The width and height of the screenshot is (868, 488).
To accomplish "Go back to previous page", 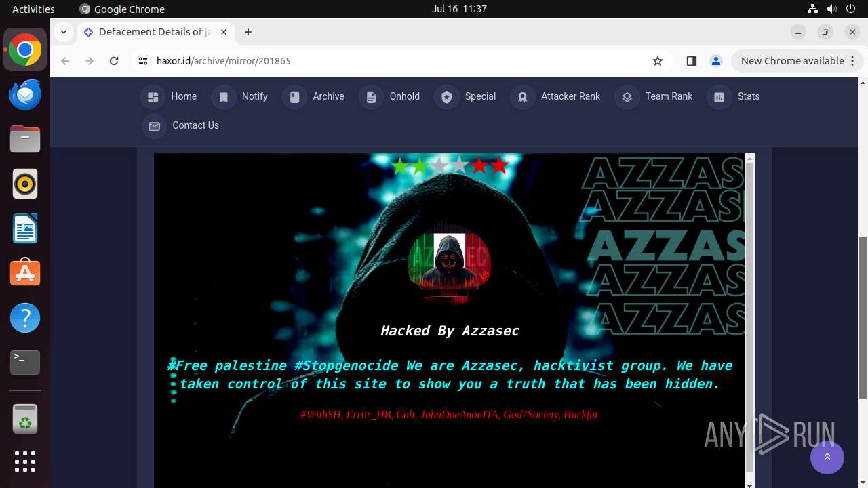I will [x=65, y=61].
